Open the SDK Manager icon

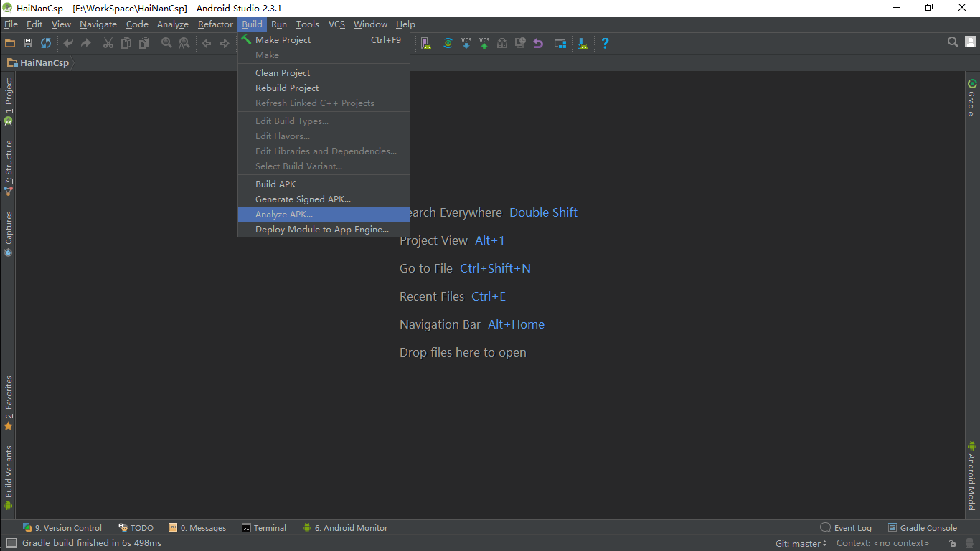click(x=583, y=43)
